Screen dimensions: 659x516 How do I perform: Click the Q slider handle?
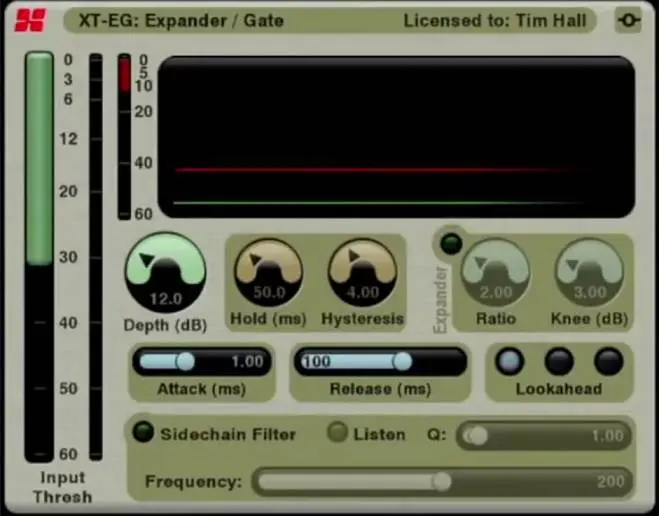[x=477, y=436]
